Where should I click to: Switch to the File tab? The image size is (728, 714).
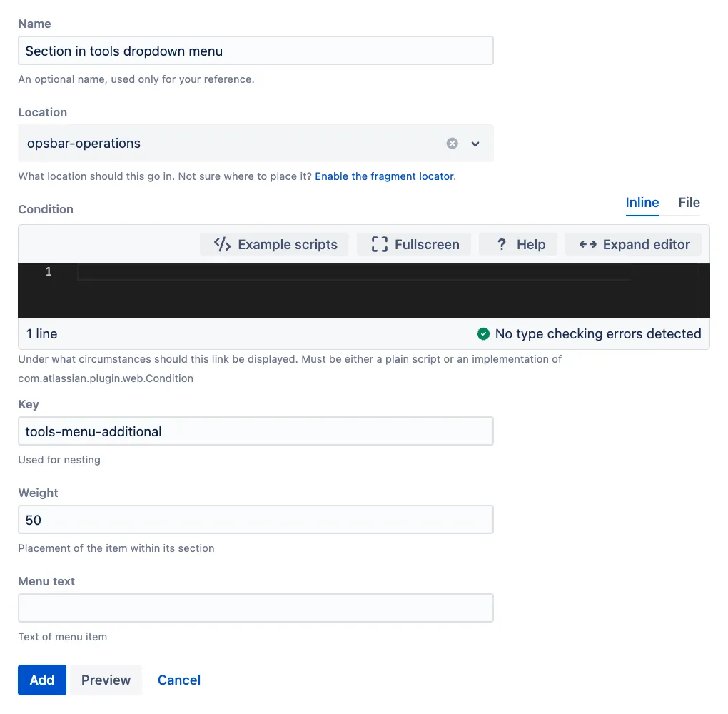(689, 203)
